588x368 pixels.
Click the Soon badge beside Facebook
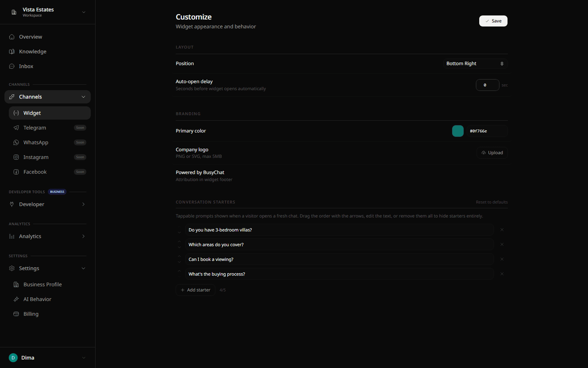tap(80, 172)
